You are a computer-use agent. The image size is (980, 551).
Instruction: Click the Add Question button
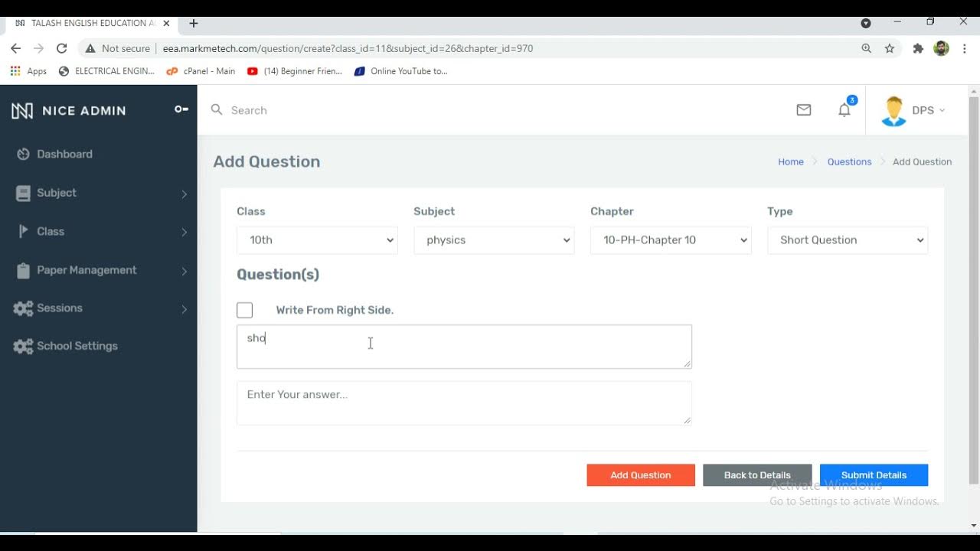641,475
